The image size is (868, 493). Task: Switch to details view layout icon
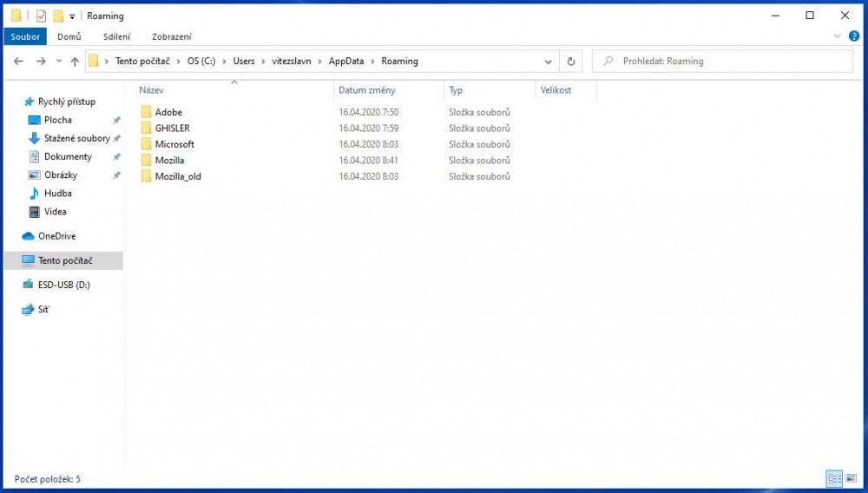[x=833, y=478]
